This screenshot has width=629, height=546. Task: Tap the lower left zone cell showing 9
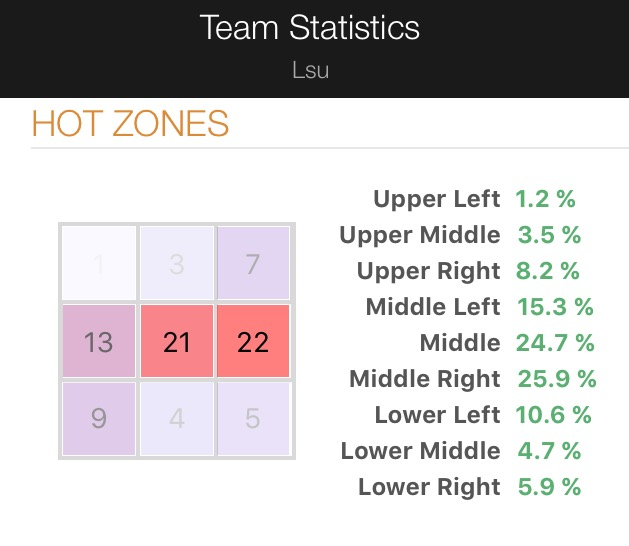(98, 416)
